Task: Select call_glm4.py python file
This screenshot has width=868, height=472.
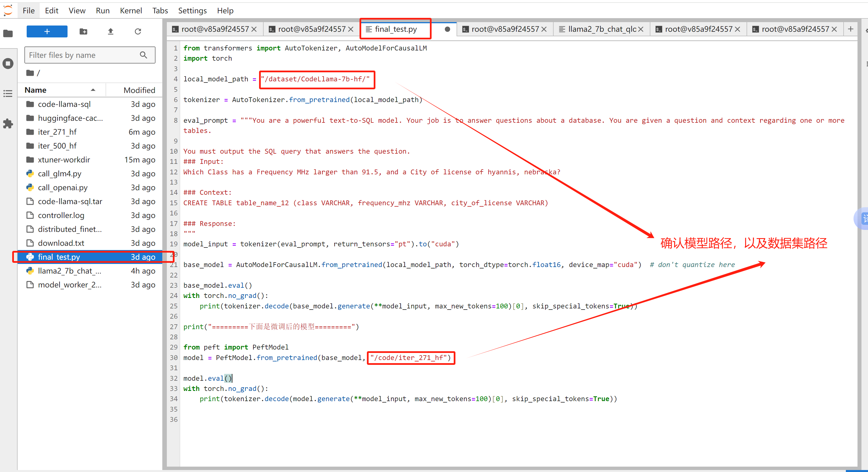Action: pos(90,173)
